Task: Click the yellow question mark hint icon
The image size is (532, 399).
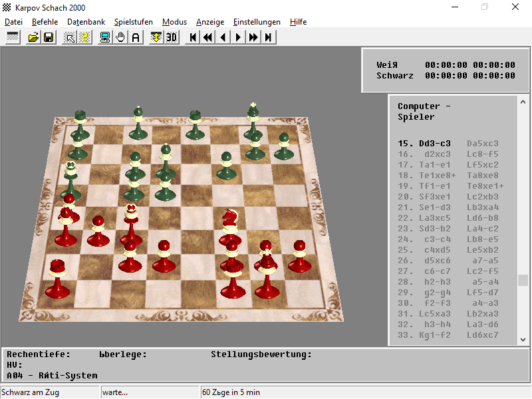Action: point(85,37)
